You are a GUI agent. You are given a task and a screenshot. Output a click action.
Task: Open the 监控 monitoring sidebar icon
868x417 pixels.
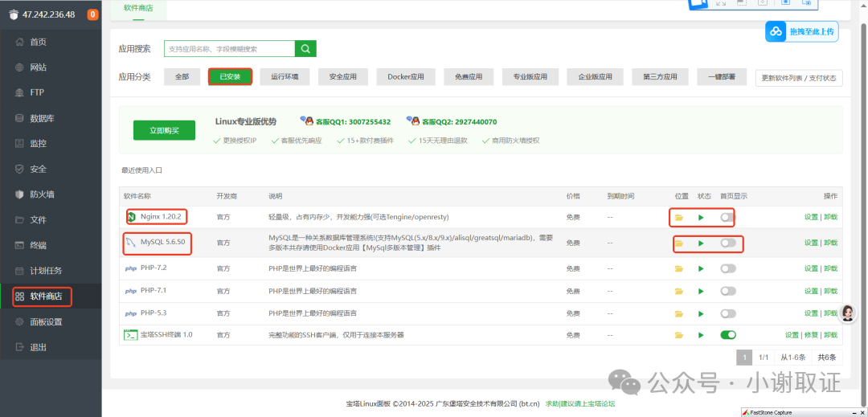point(20,144)
